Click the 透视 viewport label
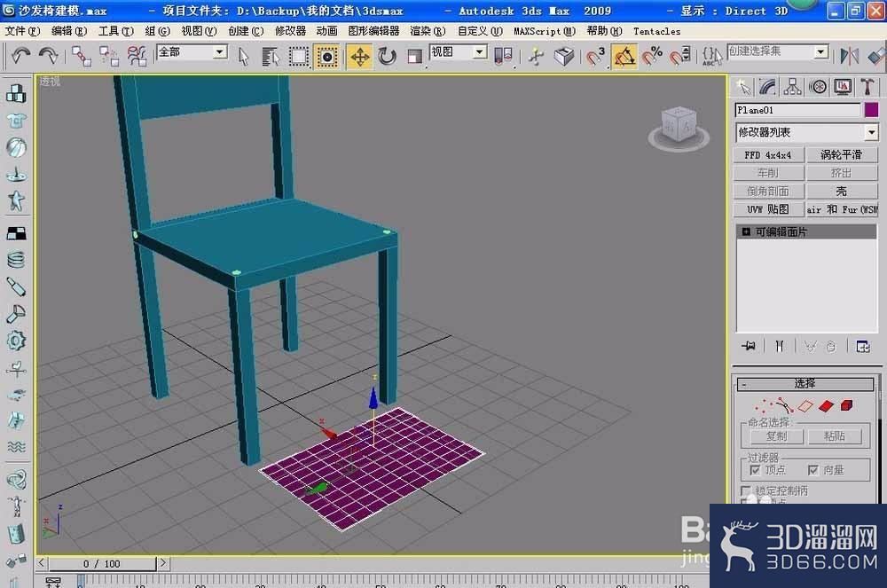This screenshot has width=887, height=588. click(x=50, y=82)
